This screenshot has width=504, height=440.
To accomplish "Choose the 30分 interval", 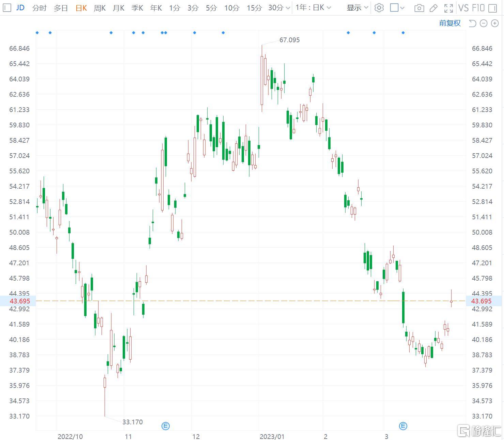I will pyautogui.click(x=276, y=8).
